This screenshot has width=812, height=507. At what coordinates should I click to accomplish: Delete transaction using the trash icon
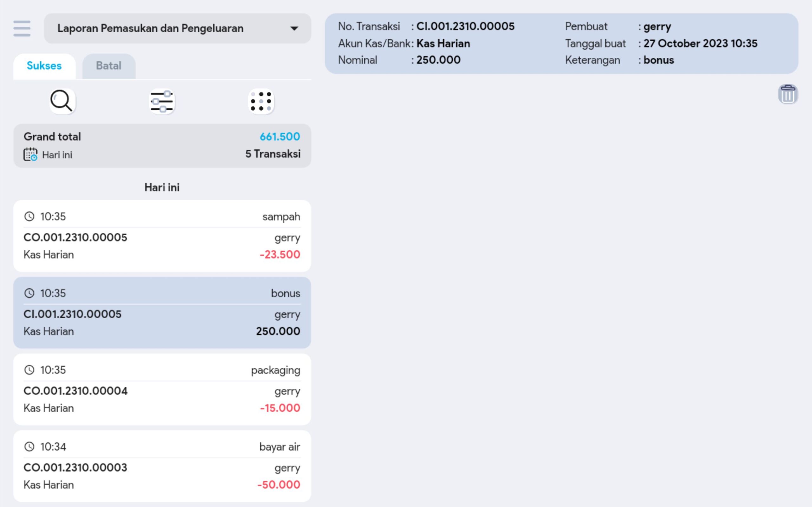788,94
